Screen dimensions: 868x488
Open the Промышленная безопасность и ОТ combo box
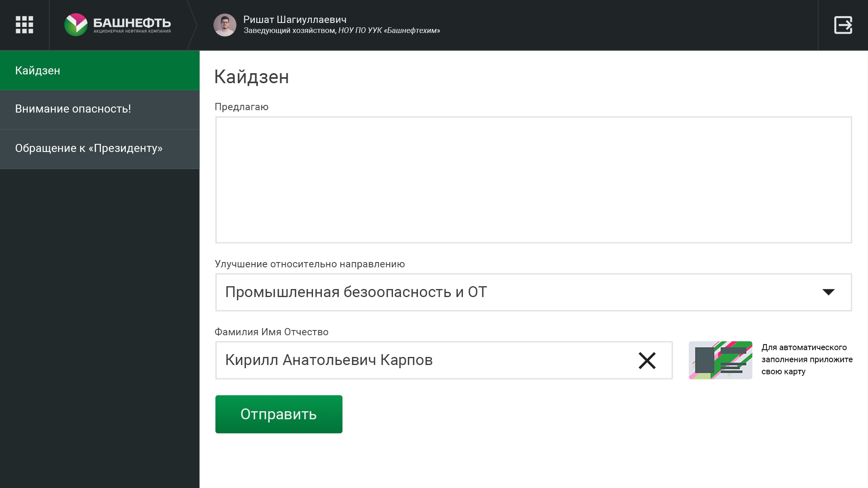tap(533, 292)
